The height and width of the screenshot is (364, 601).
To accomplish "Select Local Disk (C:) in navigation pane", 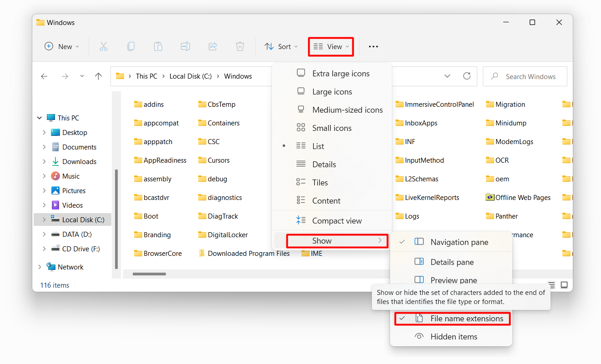I will click(73, 219).
